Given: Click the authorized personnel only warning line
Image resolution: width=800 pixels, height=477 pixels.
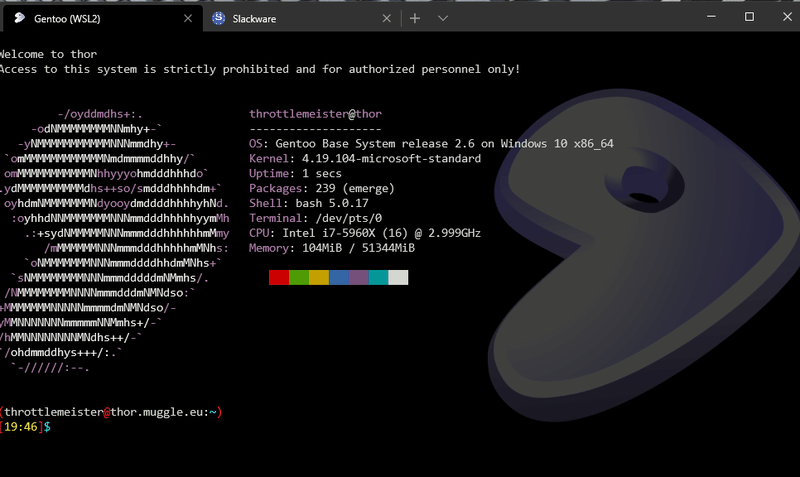Looking at the screenshot, I should 260,69.
